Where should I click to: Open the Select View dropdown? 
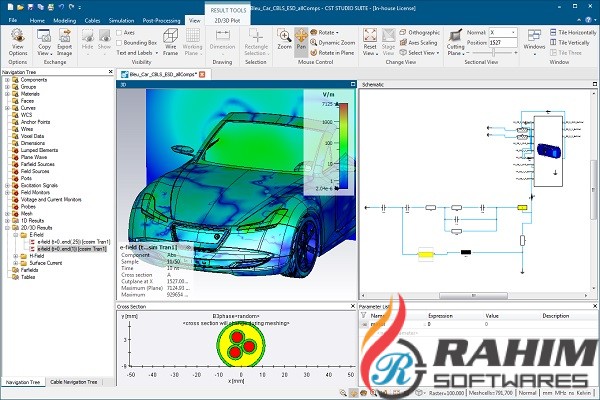[x=420, y=52]
